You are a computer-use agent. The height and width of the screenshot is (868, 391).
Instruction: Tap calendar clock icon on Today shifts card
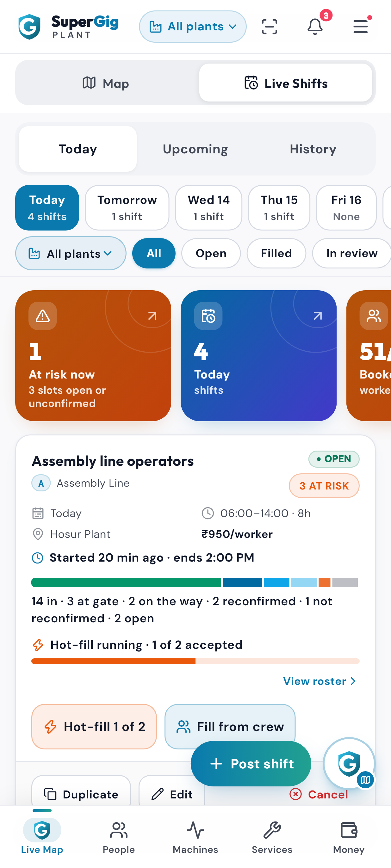(x=208, y=316)
